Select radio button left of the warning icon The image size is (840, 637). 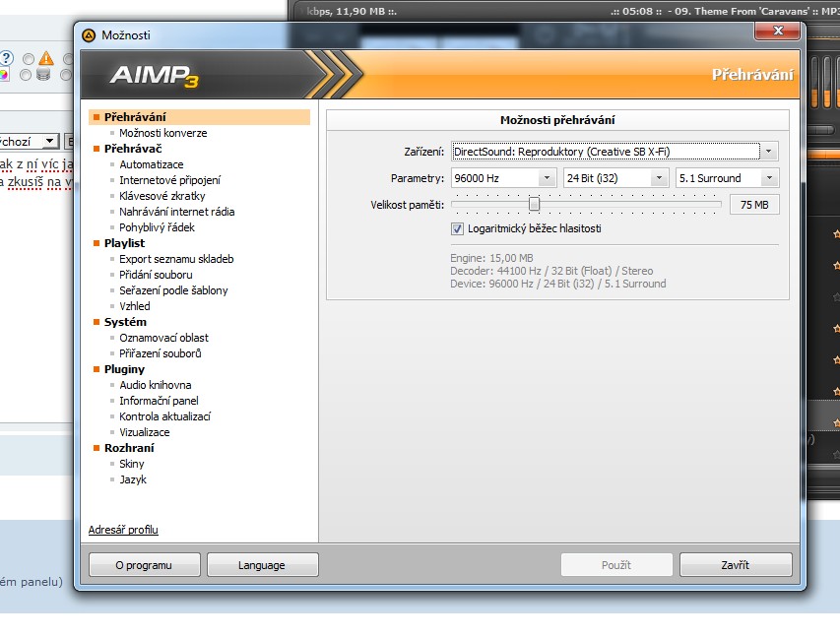pyautogui.click(x=28, y=59)
